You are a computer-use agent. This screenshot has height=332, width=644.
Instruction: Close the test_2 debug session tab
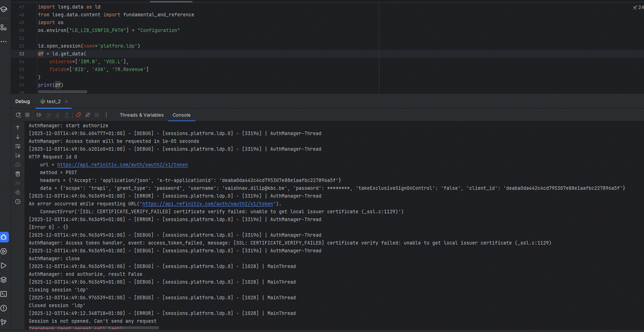pyautogui.click(x=67, y=102)
